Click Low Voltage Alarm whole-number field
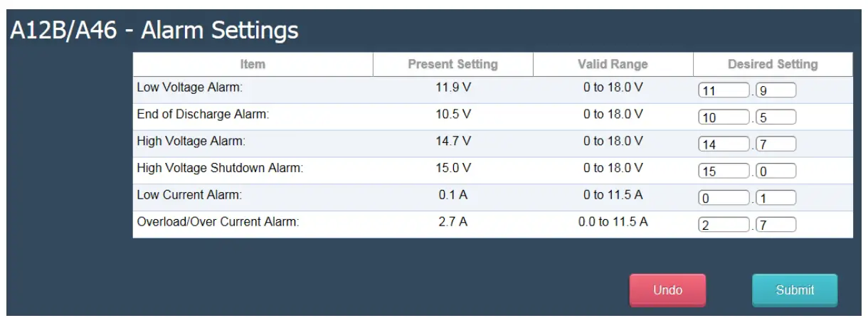Viewport: 868px width, 318px height. [724, 91]
